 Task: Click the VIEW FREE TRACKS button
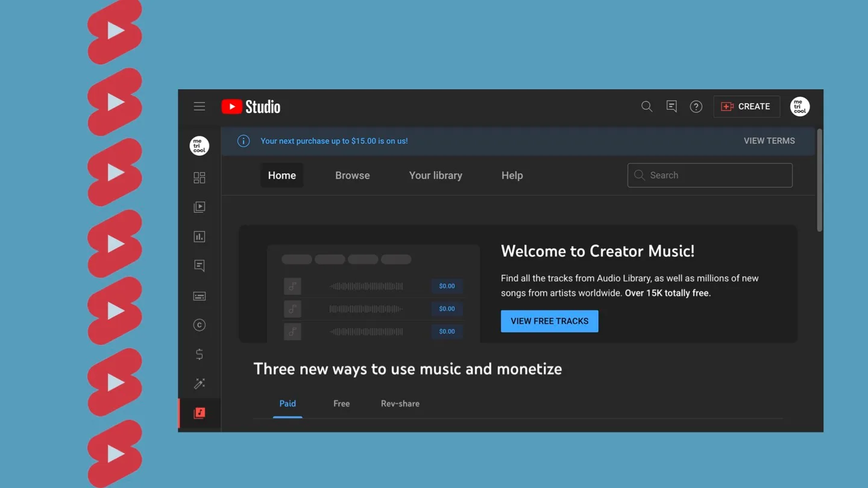[549, 322]
